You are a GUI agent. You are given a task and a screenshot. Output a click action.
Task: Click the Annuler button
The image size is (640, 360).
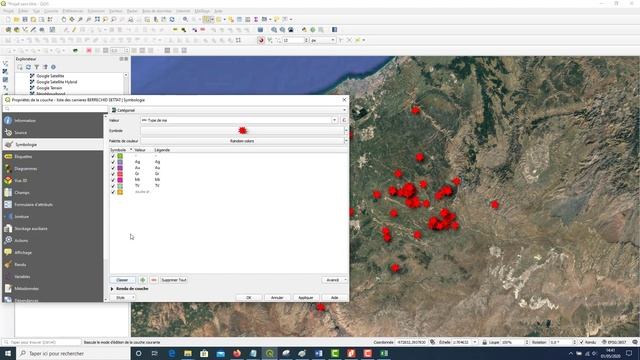[x=277, y=298]
